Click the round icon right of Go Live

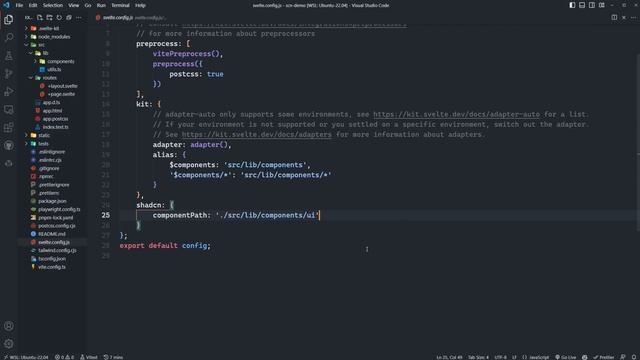point(584,357)
